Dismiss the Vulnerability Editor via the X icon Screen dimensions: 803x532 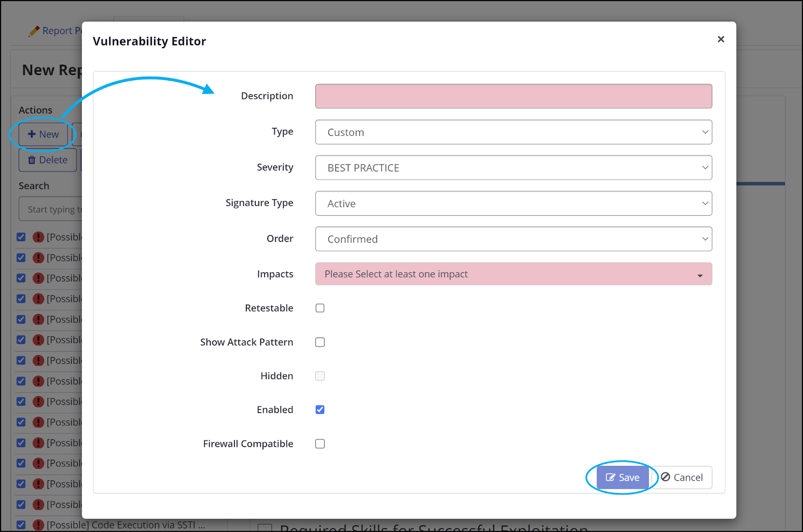pos(721,39)
